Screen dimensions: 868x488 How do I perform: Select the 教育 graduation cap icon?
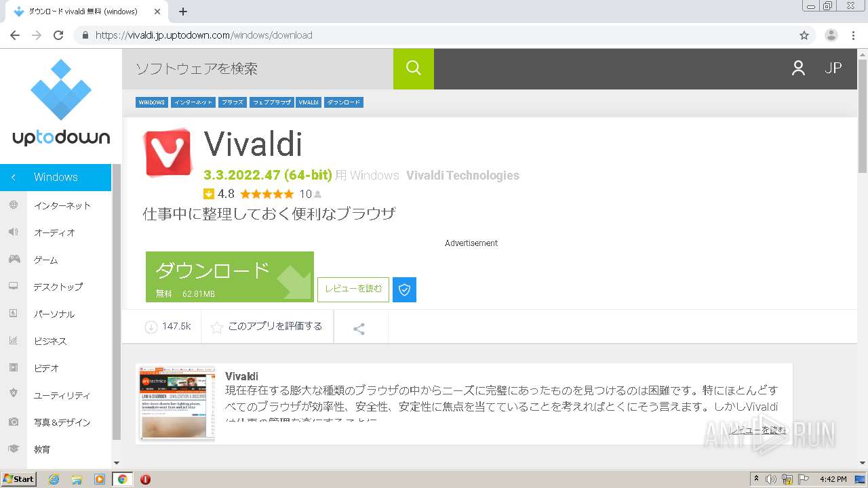(x=14, y=449)
